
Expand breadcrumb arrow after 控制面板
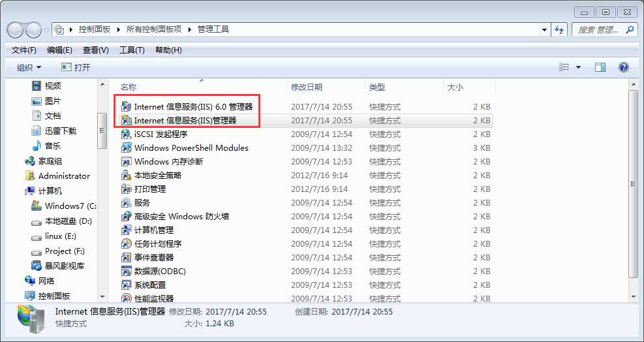click(118, 29)
